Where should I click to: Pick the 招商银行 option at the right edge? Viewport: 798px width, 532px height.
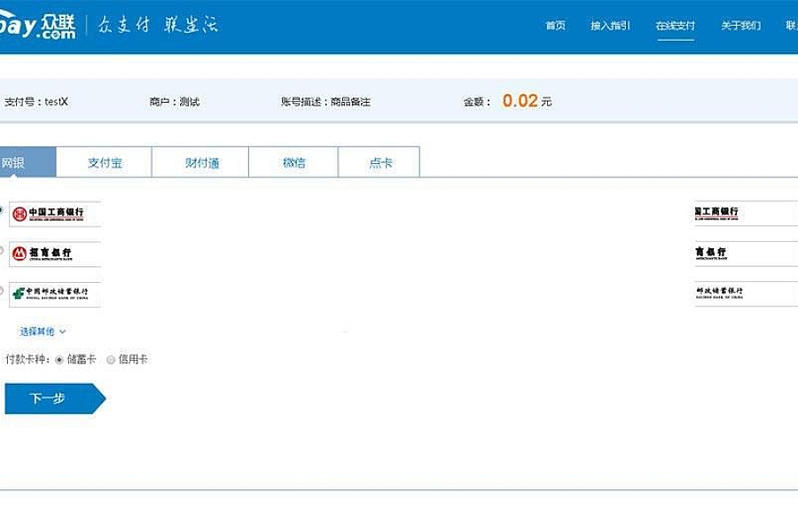(746, 253)
